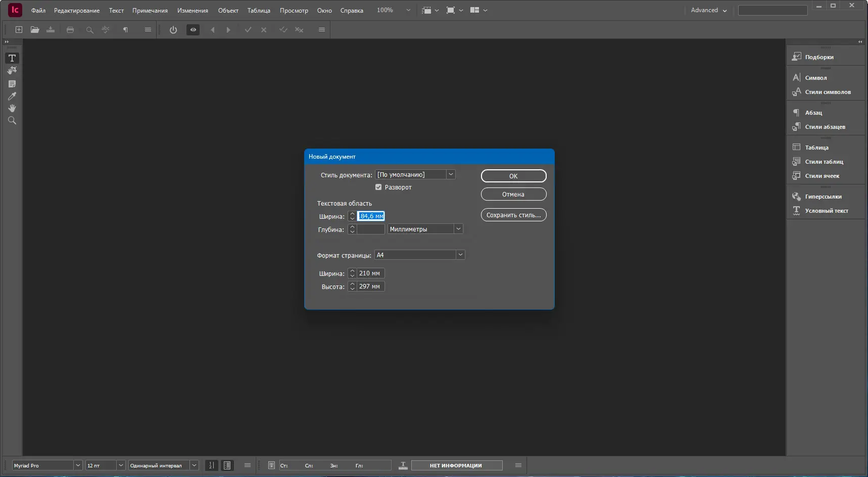The width and height of the screenshot is (868, 477).
Task: Open the Гиперссылки panel
Action: [823, 197]
